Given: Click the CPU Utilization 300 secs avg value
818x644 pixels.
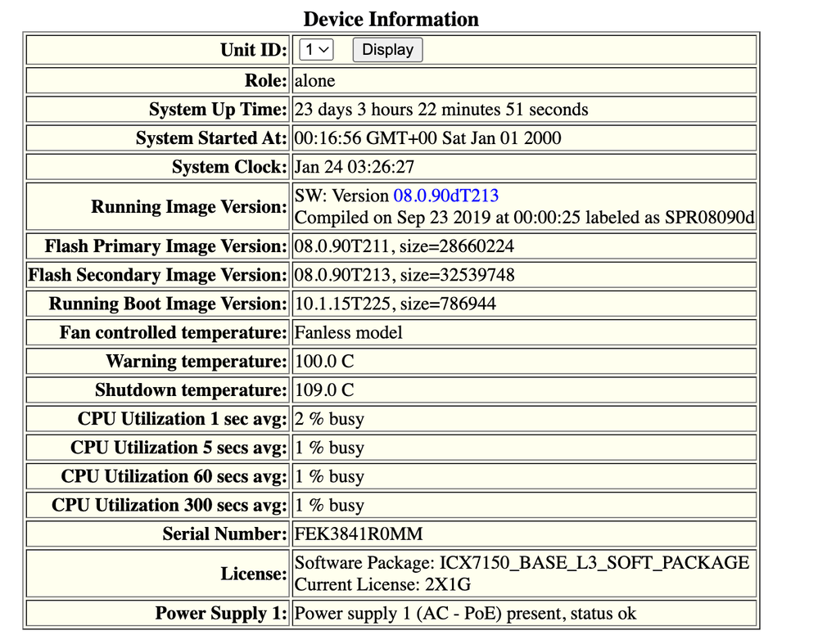Looking at the screenshot, I should pyautogui.click(x=328, y=505).
